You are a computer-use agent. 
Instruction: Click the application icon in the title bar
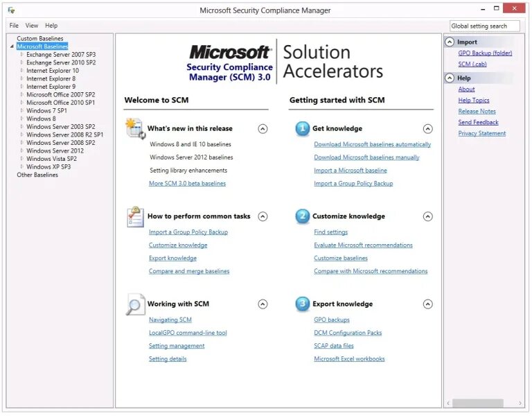tap(12, 10)
